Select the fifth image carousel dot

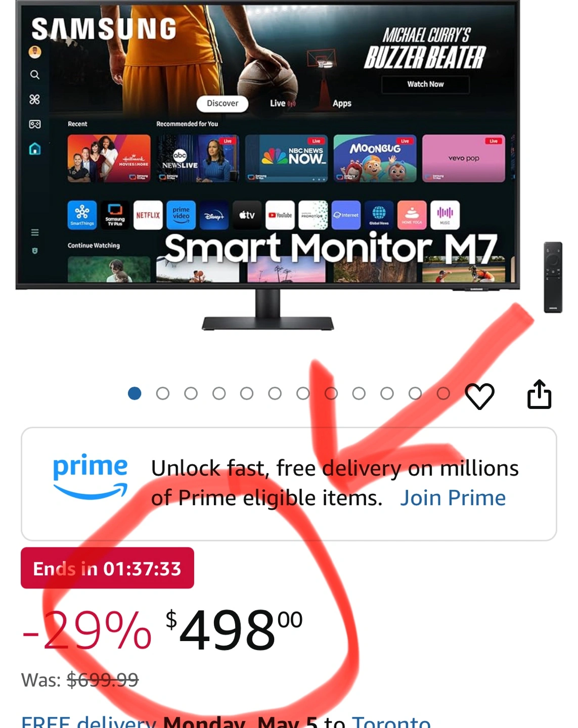click(x=247, y=393)
